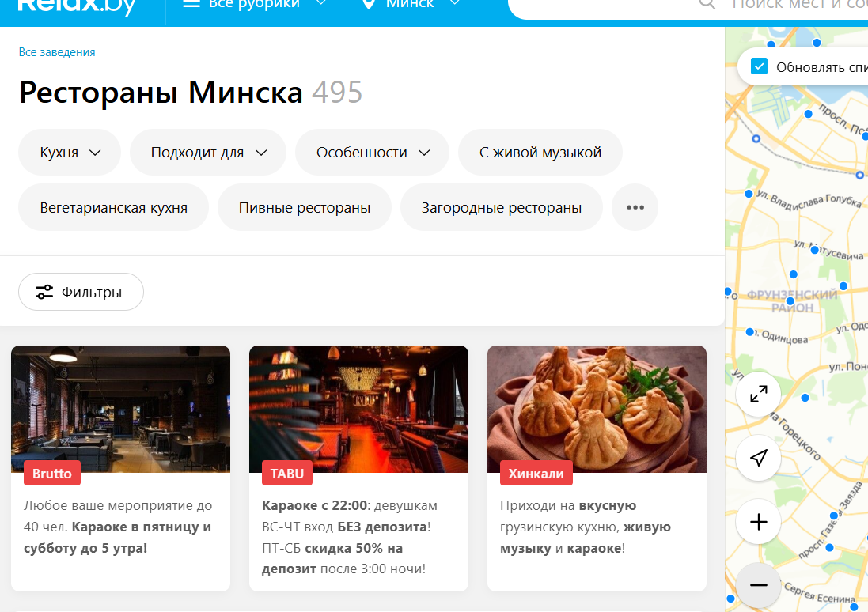Click the TABU karaoke description text
This screenshot has width=868, height=612.
point(350,538)
